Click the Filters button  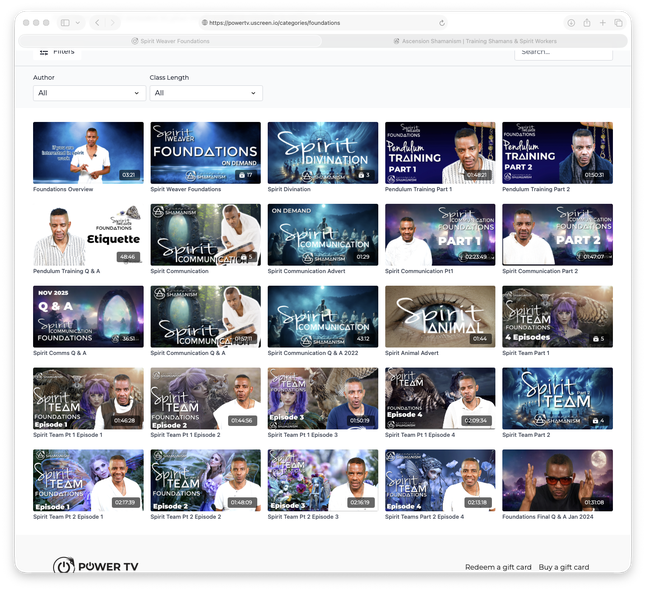coord(57,52)
